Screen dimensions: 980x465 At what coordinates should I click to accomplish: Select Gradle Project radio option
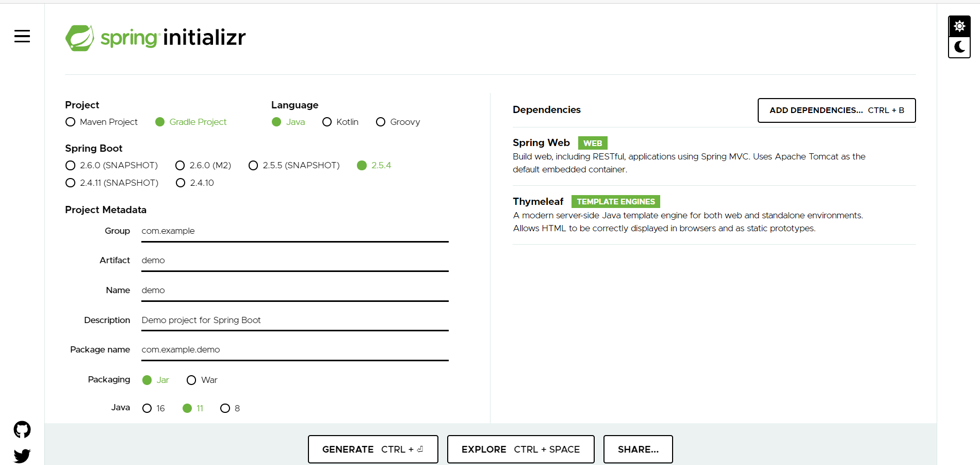[x=191, y=122]
